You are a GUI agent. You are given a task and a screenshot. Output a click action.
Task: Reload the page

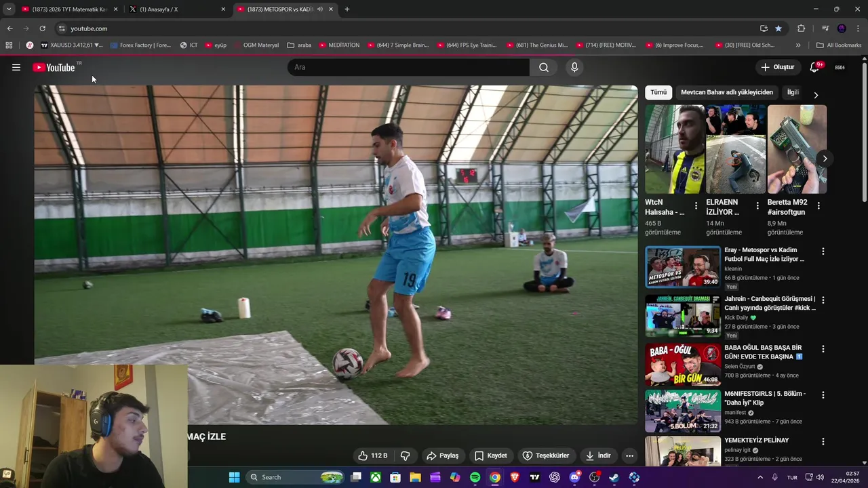pyautogui.click(x=42, y=28)
